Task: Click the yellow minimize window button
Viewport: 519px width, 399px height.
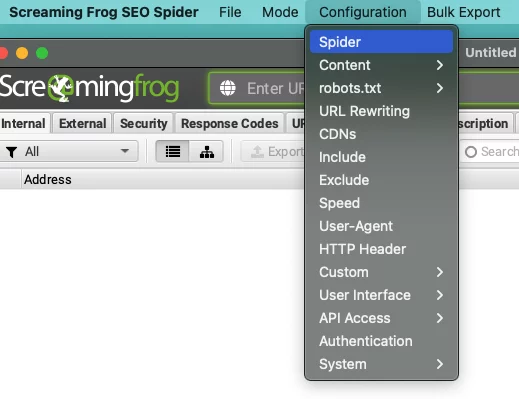Action: (22, 53)
